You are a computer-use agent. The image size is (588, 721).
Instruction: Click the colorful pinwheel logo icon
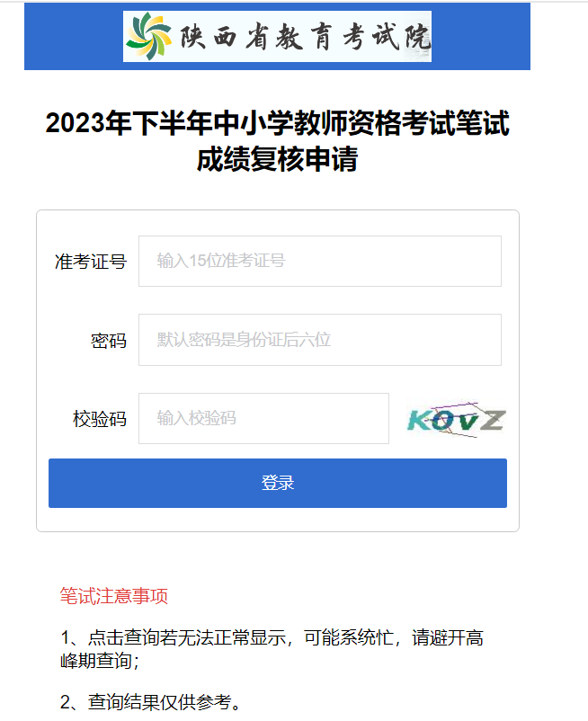[x=148, y=36]
